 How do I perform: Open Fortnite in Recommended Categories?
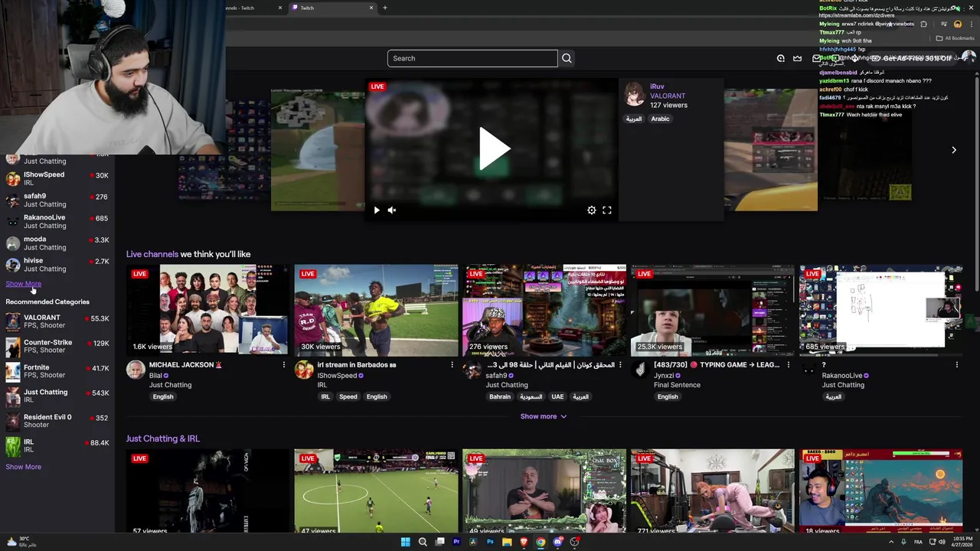tap(57, 371)
